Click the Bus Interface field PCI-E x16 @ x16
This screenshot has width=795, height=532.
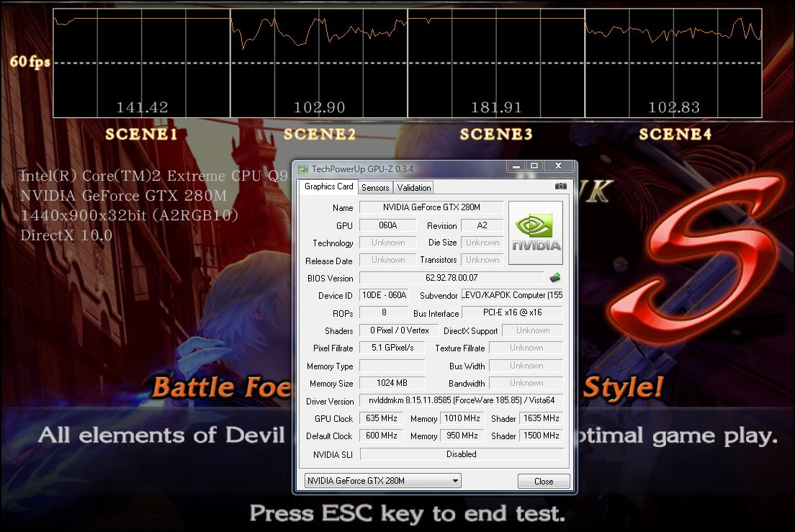(x=512, y=312)
